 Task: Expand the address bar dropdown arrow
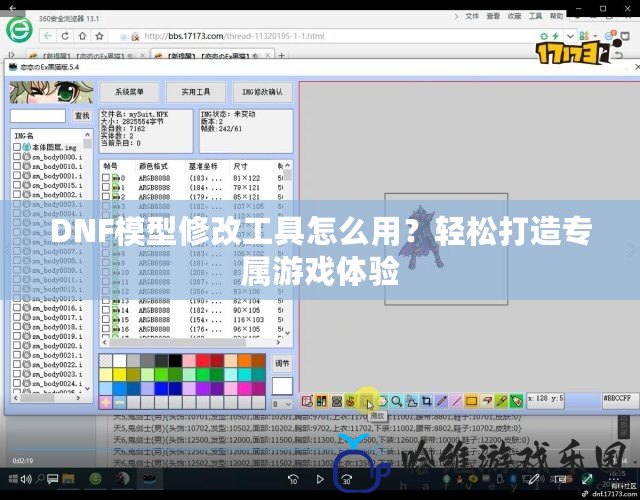click(570, 36)
